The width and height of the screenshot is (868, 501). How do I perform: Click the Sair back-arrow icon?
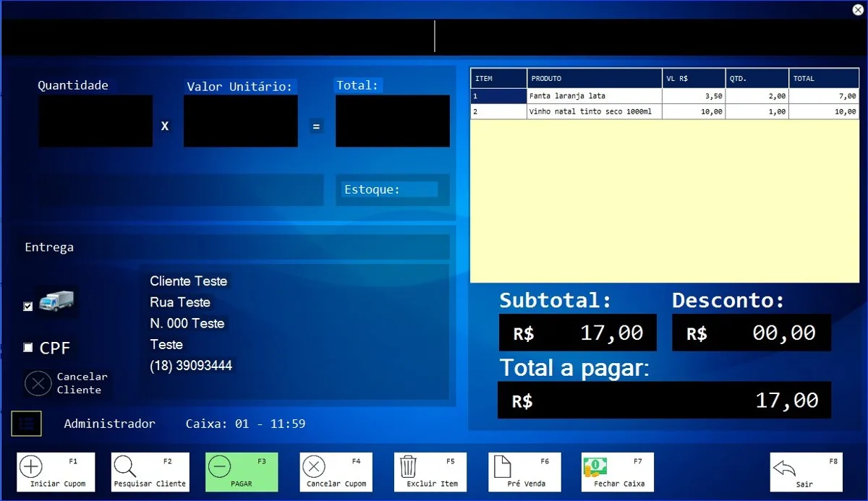pyautogui.click(x=784, y=468)
